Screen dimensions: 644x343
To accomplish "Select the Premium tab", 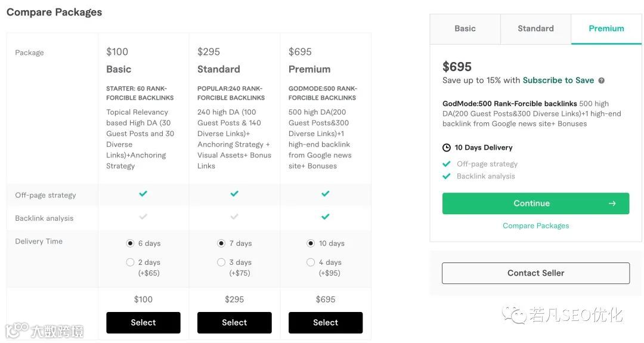I will point(606,29).
